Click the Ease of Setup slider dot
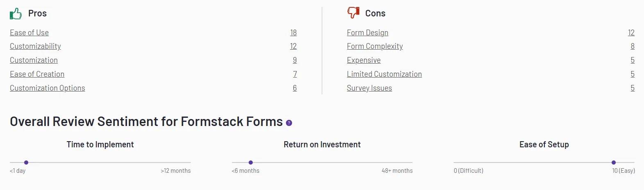This screenshot has height=190, width=644. (x=614, y=163)
